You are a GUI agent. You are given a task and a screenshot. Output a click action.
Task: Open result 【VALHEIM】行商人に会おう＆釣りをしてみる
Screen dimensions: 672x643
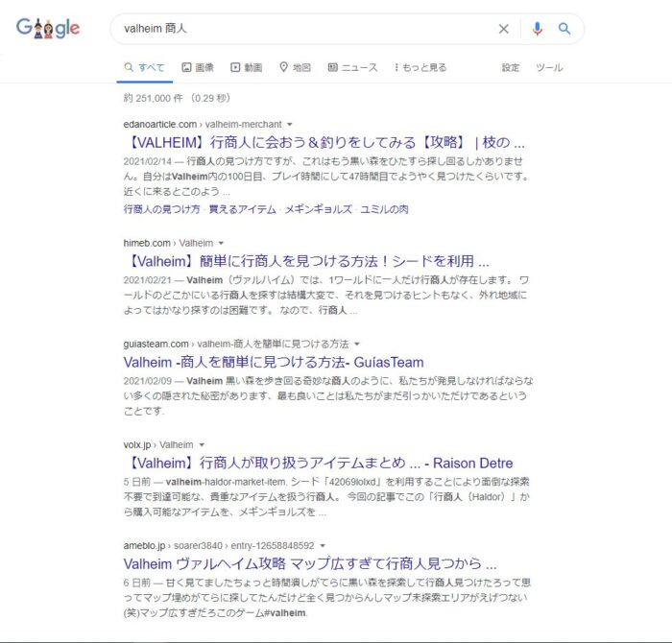coord(324,143)
